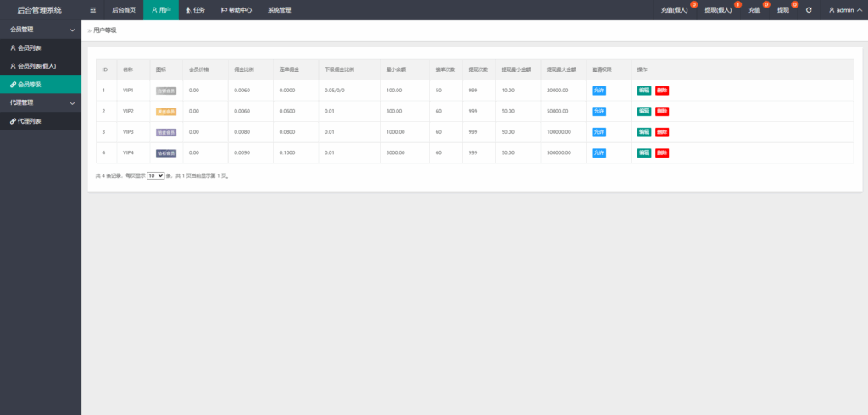Click the VIP4 diamond member badge
The height and width of the screenshot is (415, 868).
[166, 153]
